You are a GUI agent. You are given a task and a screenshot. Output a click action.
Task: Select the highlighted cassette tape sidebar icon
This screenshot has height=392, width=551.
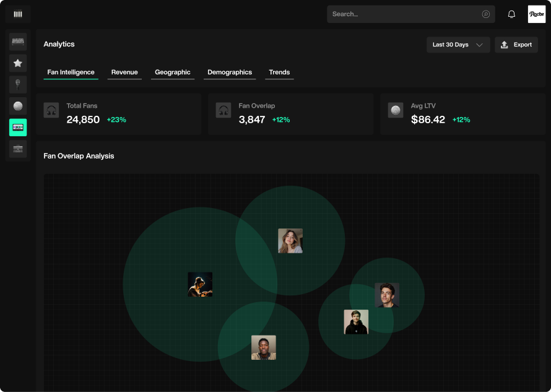click(x=18, y=128)
